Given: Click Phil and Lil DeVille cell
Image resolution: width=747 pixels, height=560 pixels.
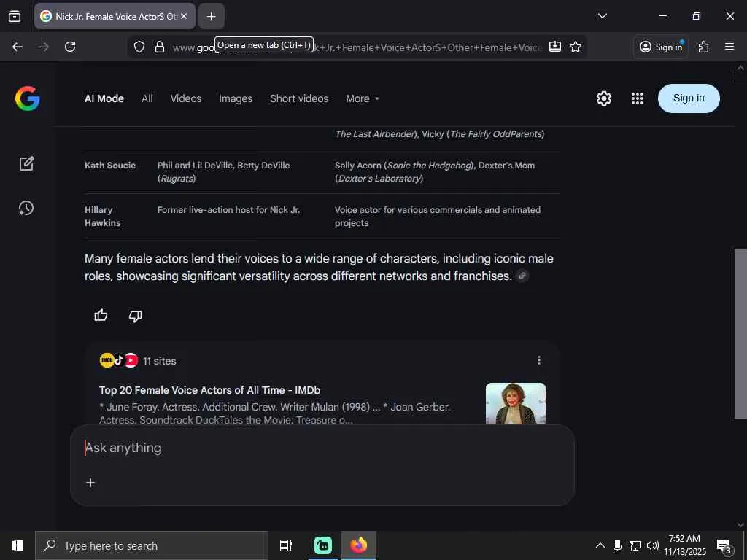Looking at the screenshot, I should coord(223,171).
